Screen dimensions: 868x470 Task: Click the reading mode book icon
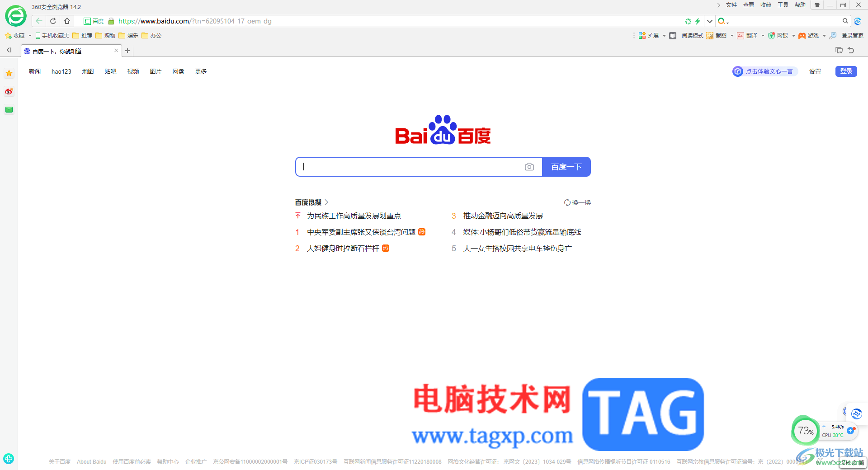pyautogui.click(x=673, y=36)
